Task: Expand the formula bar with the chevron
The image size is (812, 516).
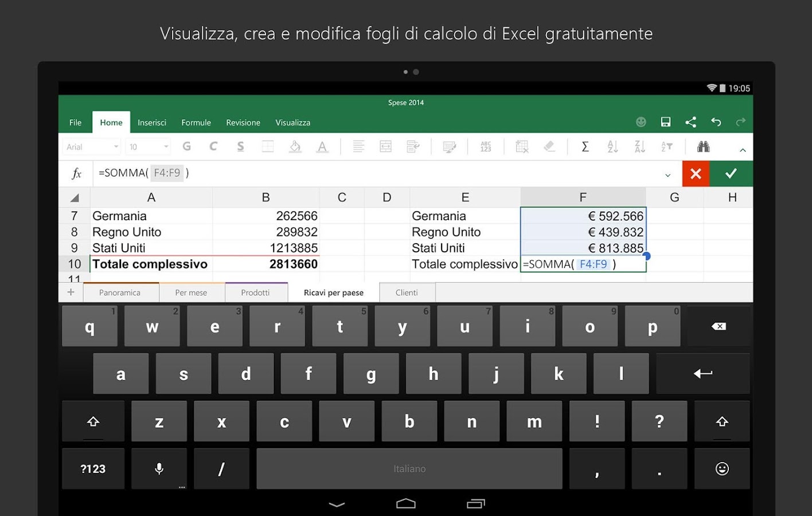Action: pos(667,175)
